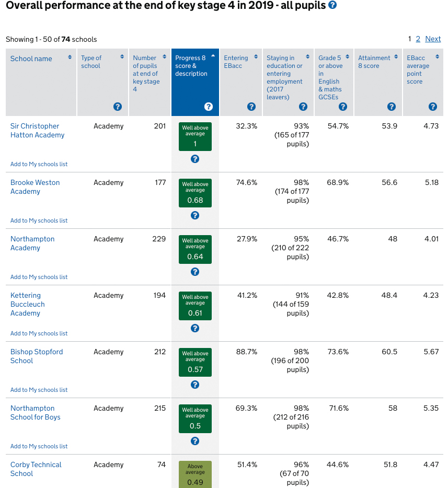This screenshot has height=488, width=448.
Task: Click Kettering Buccleuch's green 0.61 score badge
Action: point(195,306)
